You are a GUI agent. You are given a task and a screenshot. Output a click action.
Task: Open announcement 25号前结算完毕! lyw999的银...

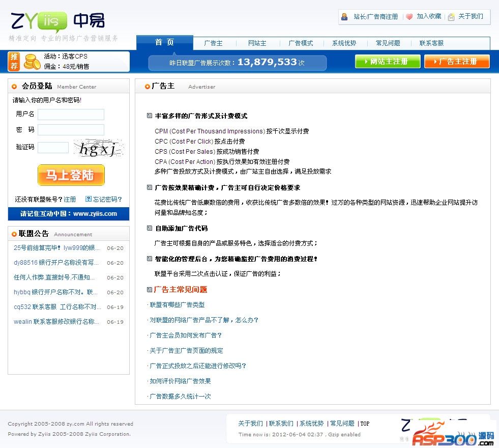pyautogui.click(x=56, y=248)
